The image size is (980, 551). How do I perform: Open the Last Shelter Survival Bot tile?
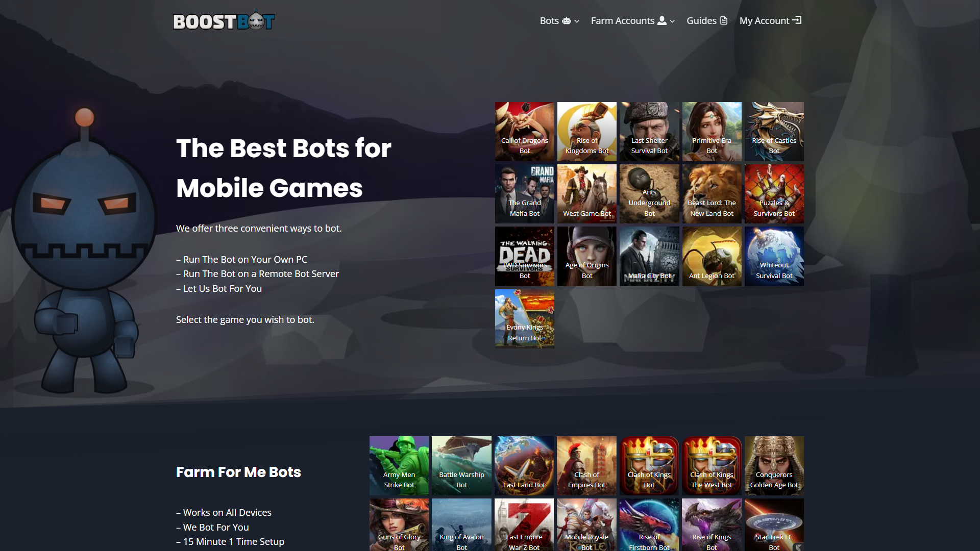click(x=649, y=132)
